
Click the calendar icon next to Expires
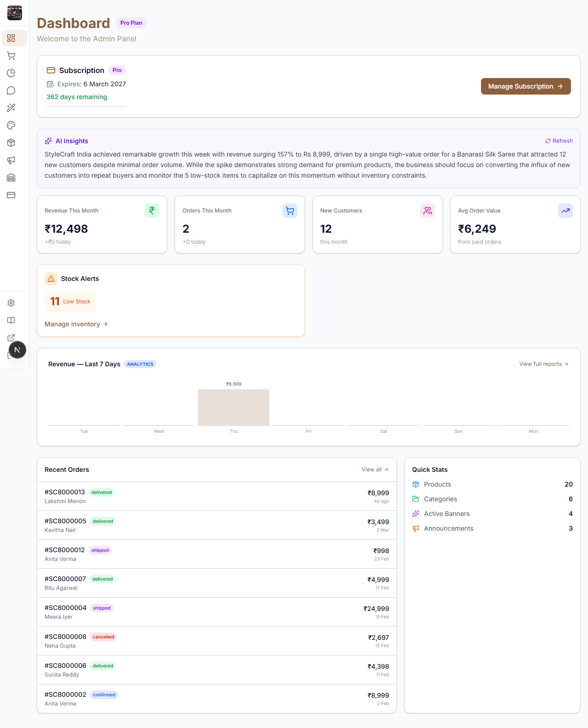[x=50, y=84]
